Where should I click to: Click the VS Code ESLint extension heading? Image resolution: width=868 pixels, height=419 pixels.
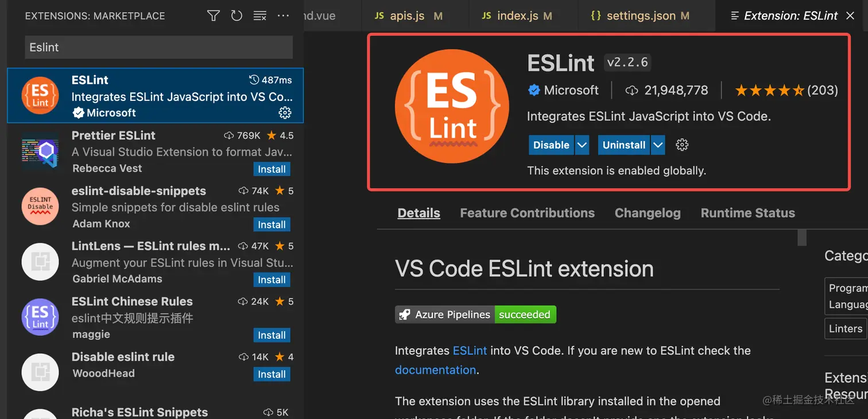pos(524,269)
